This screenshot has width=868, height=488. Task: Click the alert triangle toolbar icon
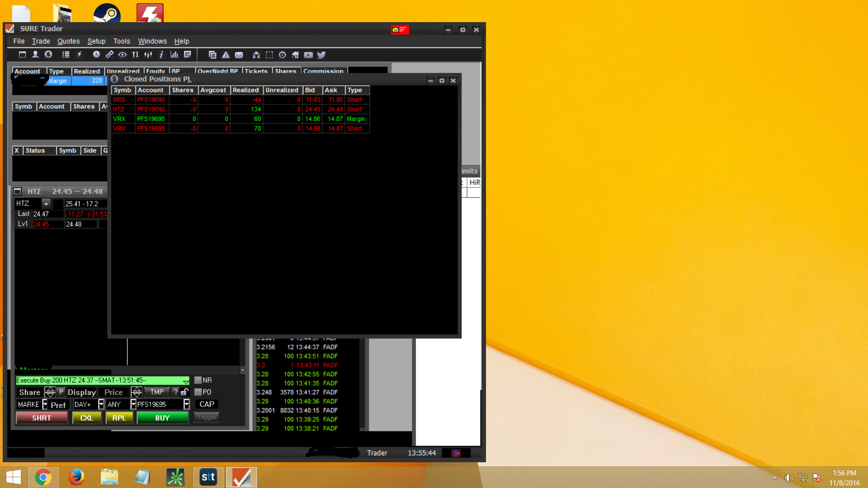click(226, 55)
